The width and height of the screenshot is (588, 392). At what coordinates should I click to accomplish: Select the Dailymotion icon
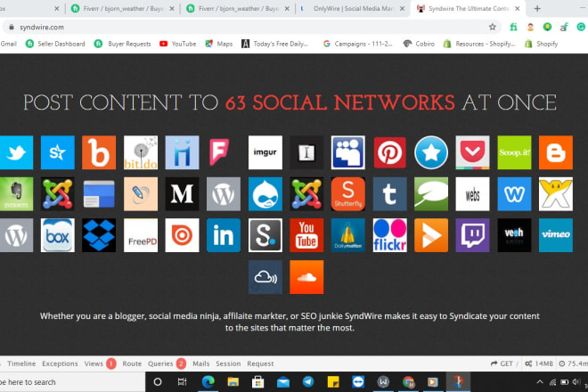point(348,235)
